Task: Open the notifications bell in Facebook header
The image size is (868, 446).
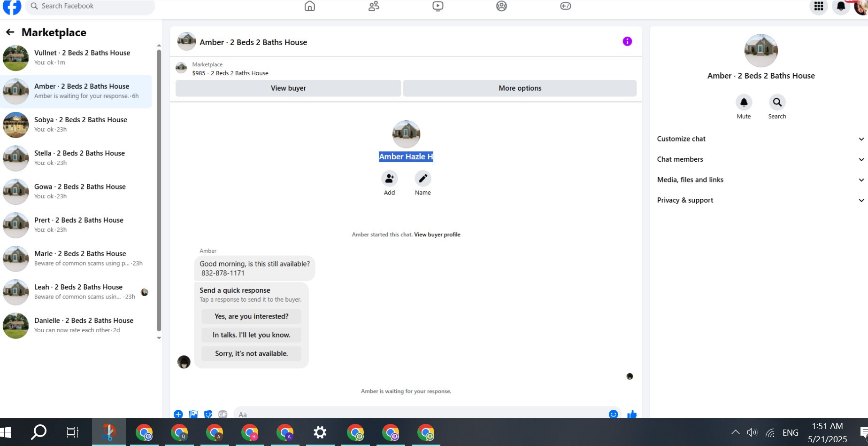Action: click(x=841, y=6)
